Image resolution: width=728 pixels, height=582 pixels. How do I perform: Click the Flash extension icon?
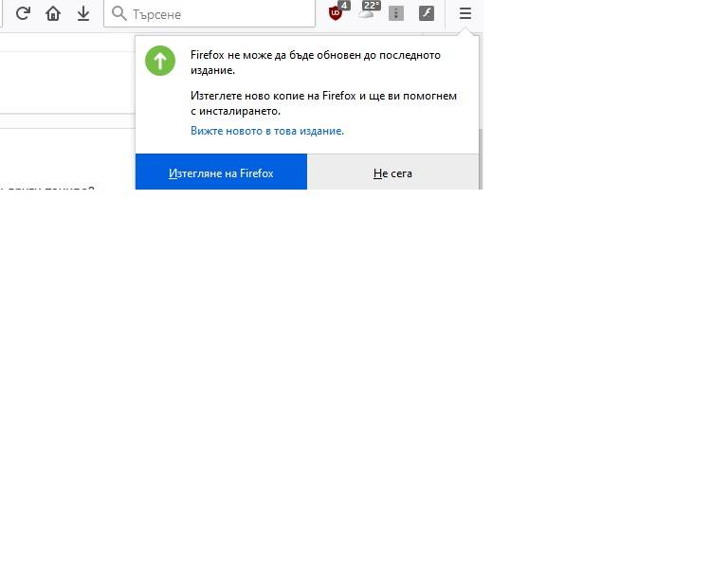[427, 13]
